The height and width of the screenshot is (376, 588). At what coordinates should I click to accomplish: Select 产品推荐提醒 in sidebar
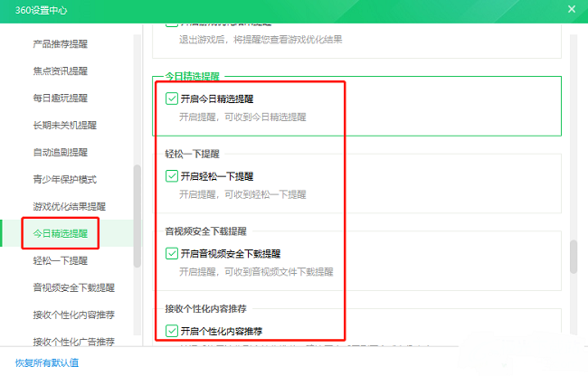(61, 44)
